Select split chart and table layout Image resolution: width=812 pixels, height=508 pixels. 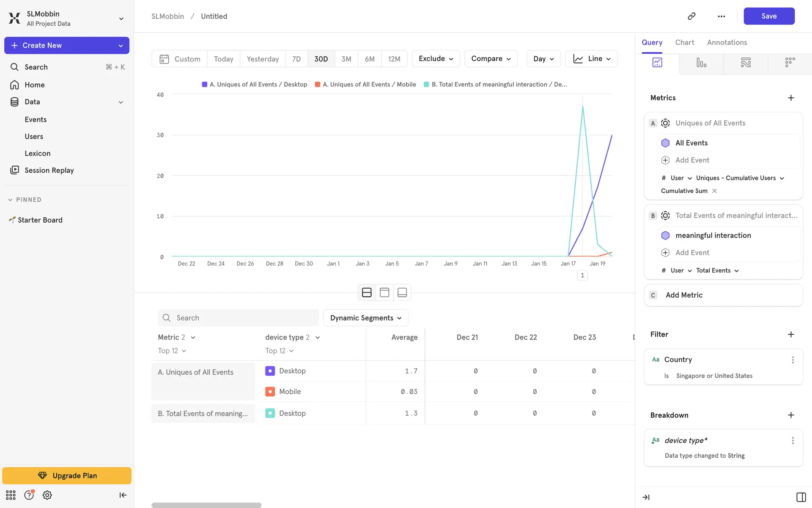click(x=367, y=293)
